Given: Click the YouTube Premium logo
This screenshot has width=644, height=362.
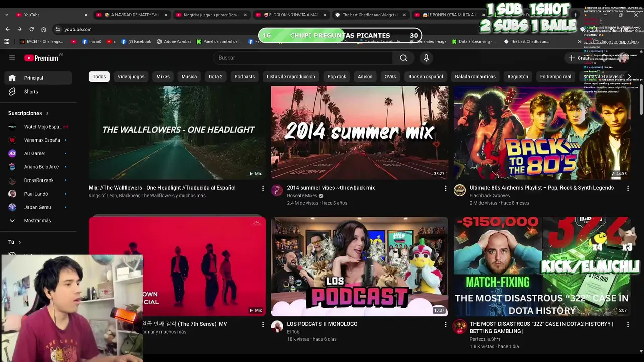Looking at the screenshot, I should [42, 58].
